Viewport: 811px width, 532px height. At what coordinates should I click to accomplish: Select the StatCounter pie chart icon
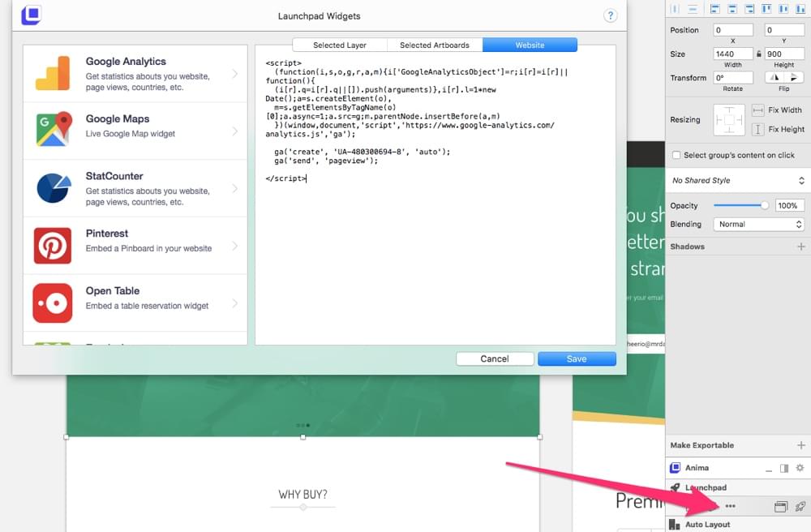pyautogui.click(x=54, y=188)
